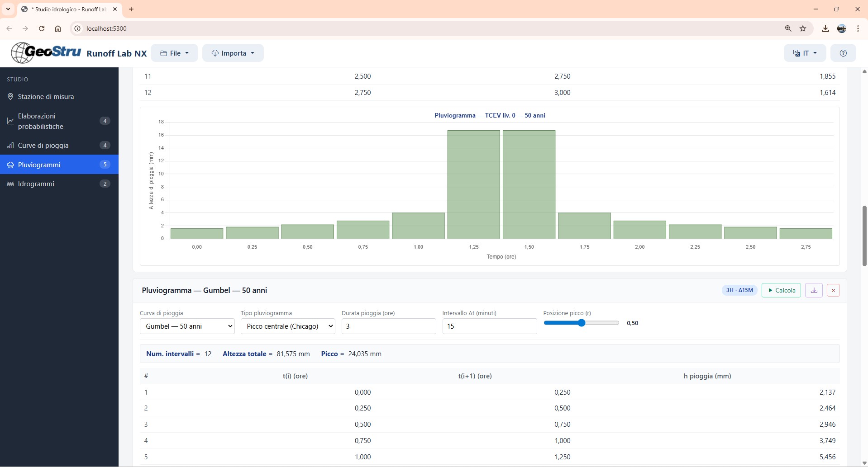The image size is (868, 467).
Task: Delete the Gumbel pluviogram with red X
Action: click(833, 290)
